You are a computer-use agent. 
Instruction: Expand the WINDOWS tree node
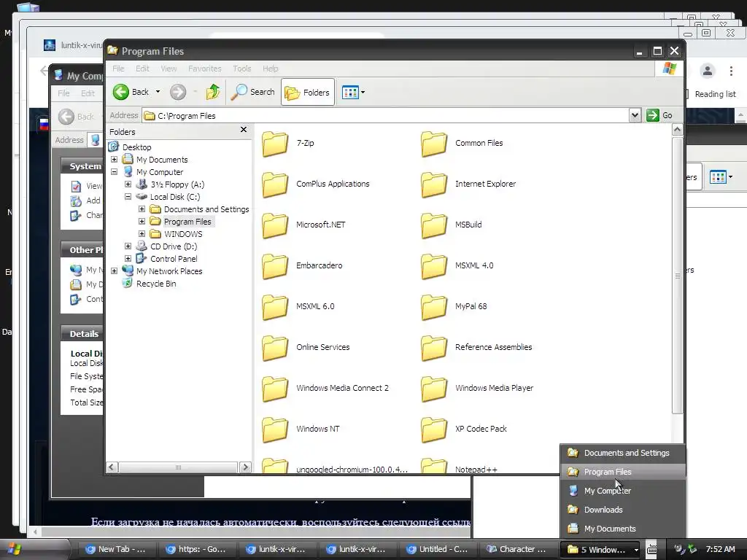(142, 234)
